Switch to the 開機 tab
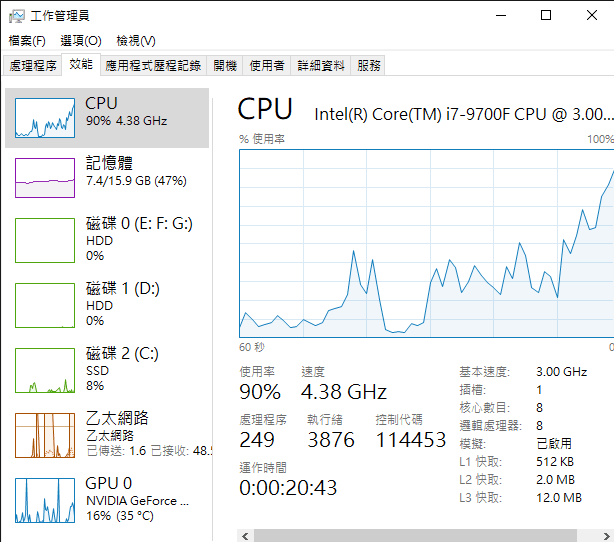Screen dimensions: 614x542 (225, 66)
